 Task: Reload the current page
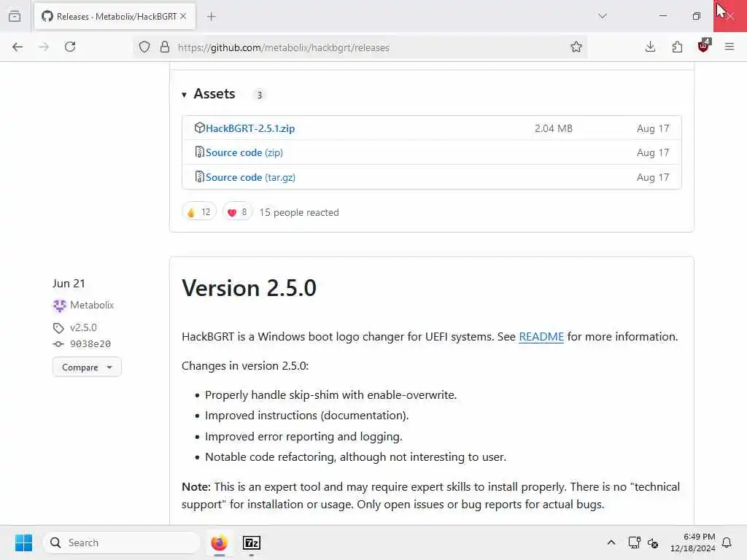pos(70,47)
